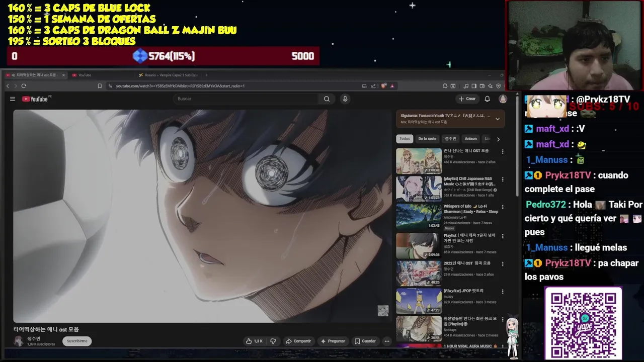Screen dimensions: 644x362
Task: Open YouTube notifications bell
Action: pyautogui.click(x=487, y=99)
